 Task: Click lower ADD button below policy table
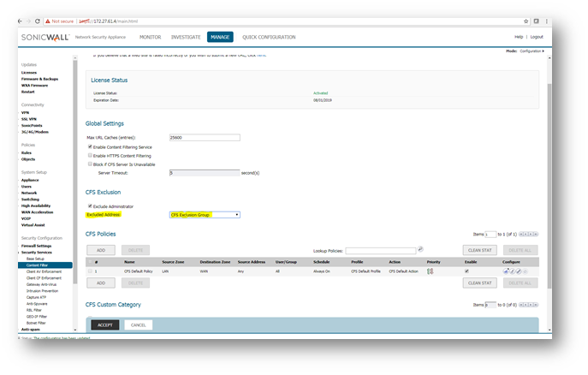coord(101,283)
